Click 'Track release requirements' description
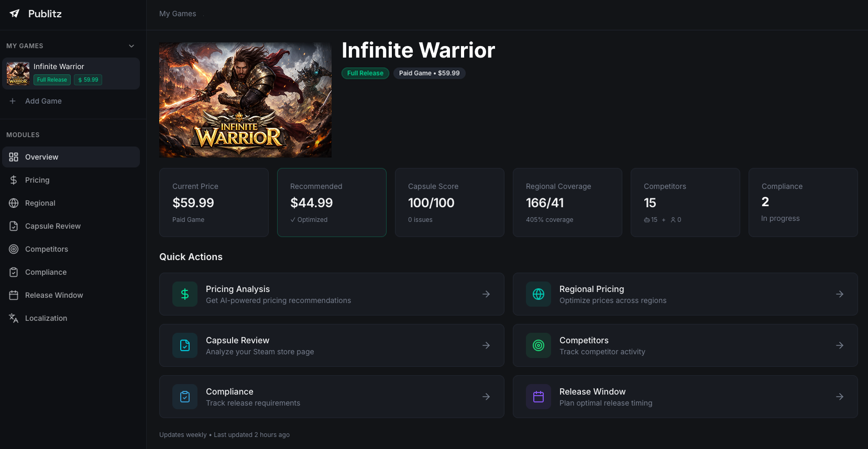Image resolution: width=868 pixels, height=449 pixels. 253,403
